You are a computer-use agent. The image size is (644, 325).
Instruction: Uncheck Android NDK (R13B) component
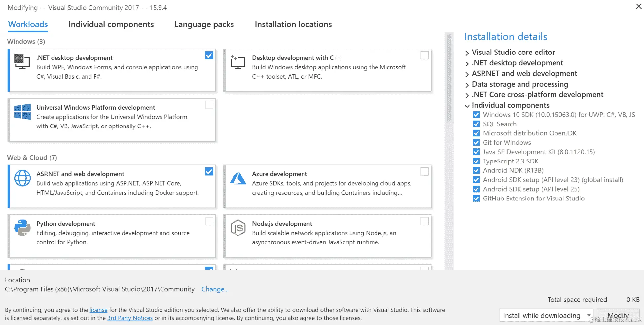pos(476,170)
